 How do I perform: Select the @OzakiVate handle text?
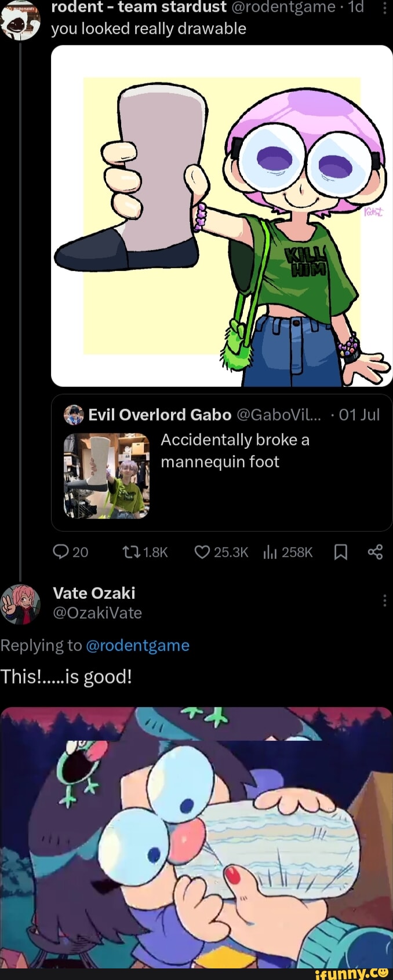point(97,613)
